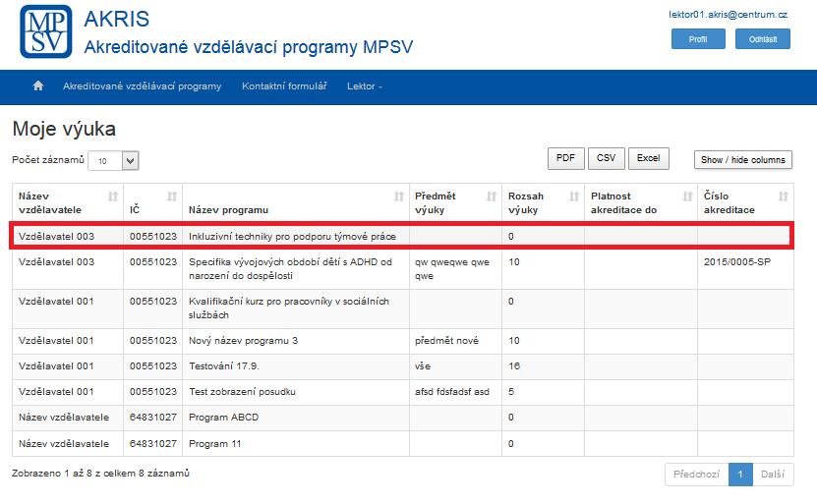Click the Odhlásit button

(763, 39)
